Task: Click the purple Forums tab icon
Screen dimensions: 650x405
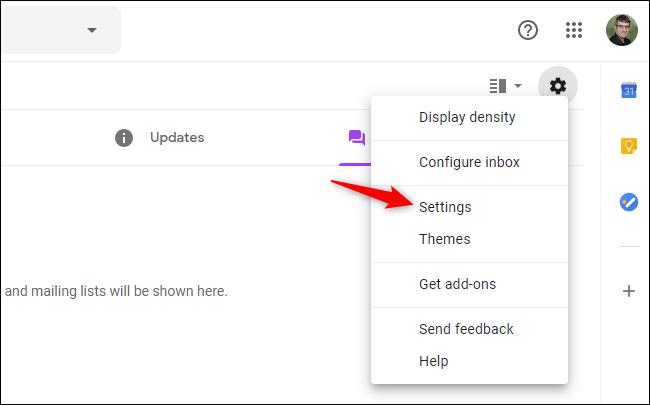Action: pos(356,138)
